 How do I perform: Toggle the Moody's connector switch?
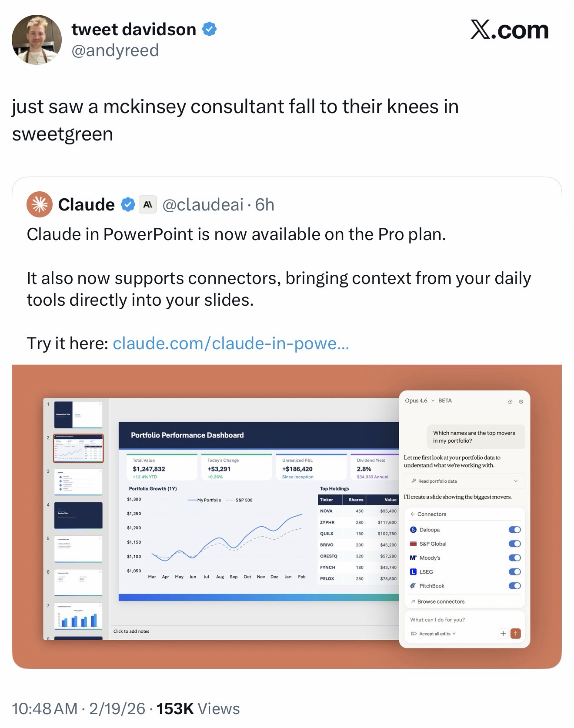tap(514, 558)
